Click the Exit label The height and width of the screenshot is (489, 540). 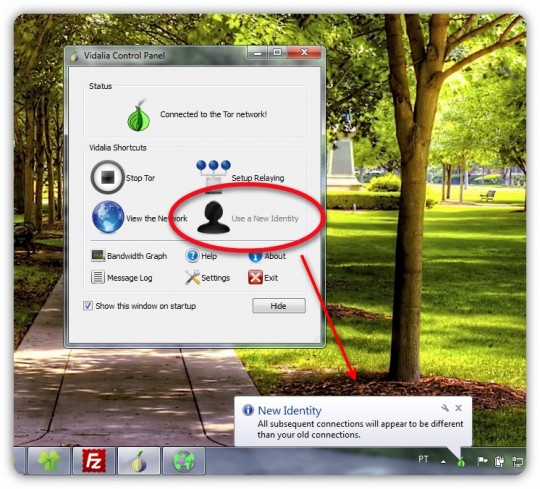(271, 278)
